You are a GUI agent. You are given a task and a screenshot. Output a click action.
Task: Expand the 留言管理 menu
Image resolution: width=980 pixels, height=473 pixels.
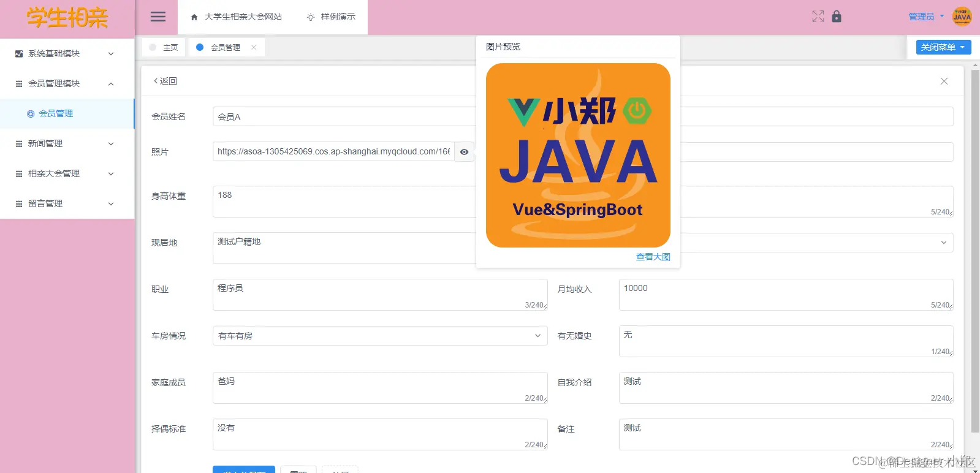67,203
